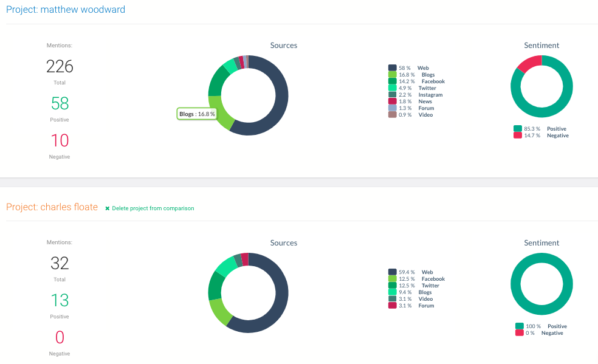Toggle the News legend color swatch
Viewport: 598px width, 364px height.
393,101
